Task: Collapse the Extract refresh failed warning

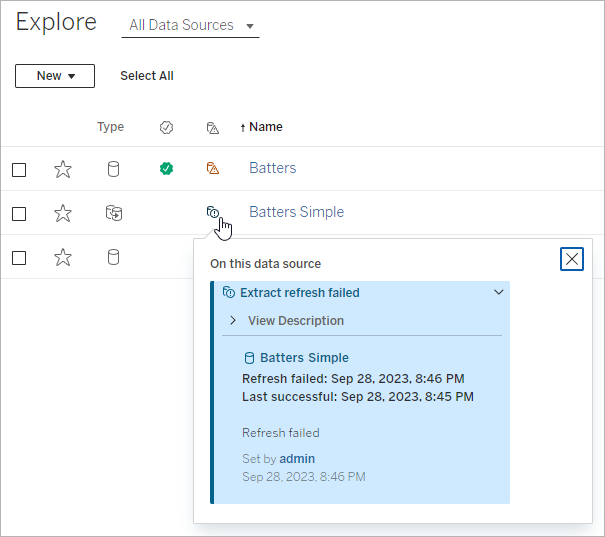Action: coord(498,292)
